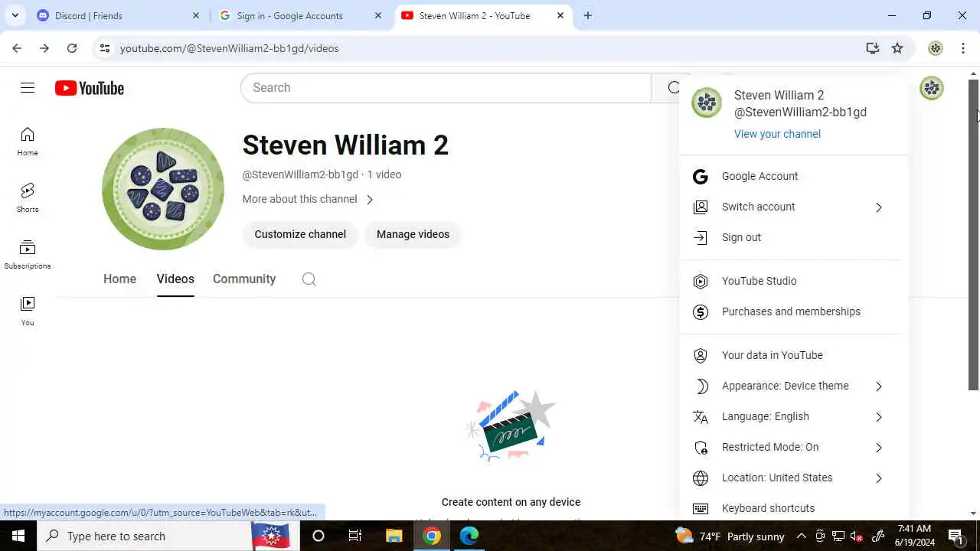Expand Appearance: Device theme option
The image size is (980, 551).
[x=793, y=386]
